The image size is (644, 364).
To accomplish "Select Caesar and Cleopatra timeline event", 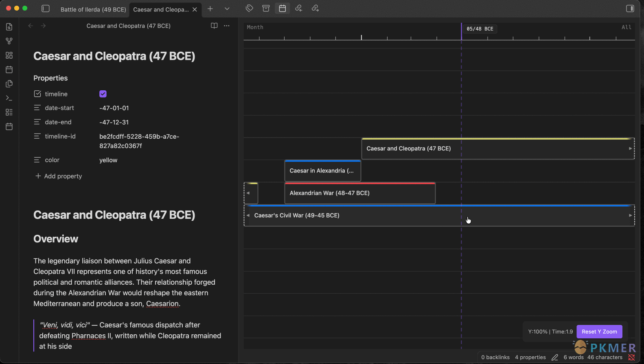I will pos(498,148).
